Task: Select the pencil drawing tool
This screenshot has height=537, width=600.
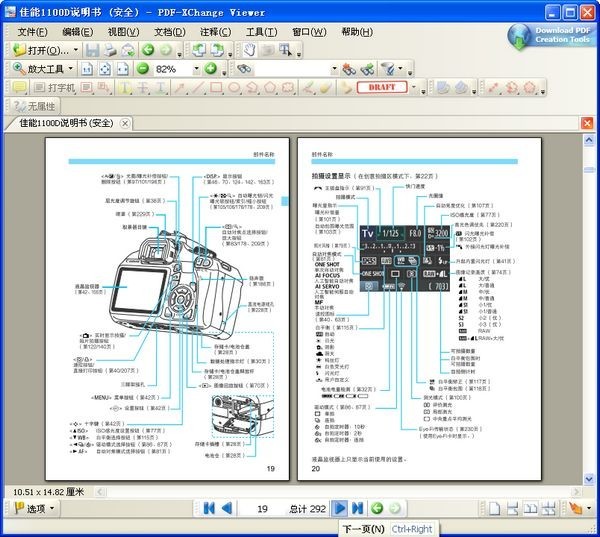Action: [x=308, y=88]
